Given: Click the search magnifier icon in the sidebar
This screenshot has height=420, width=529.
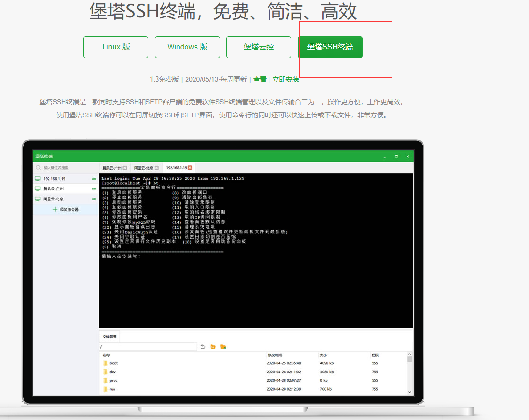Looking at the screenshot, I should tap(38, 168).
